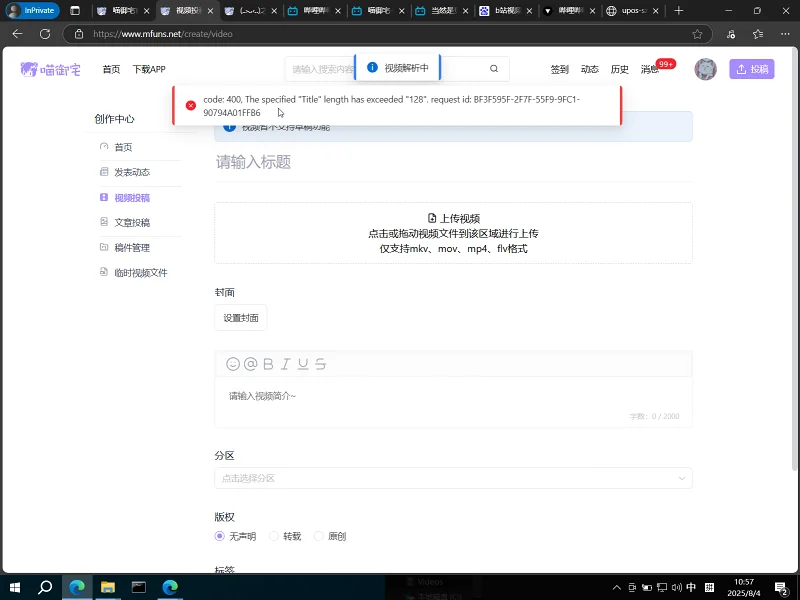Click the purple 投稿 button

coord(752,69)
